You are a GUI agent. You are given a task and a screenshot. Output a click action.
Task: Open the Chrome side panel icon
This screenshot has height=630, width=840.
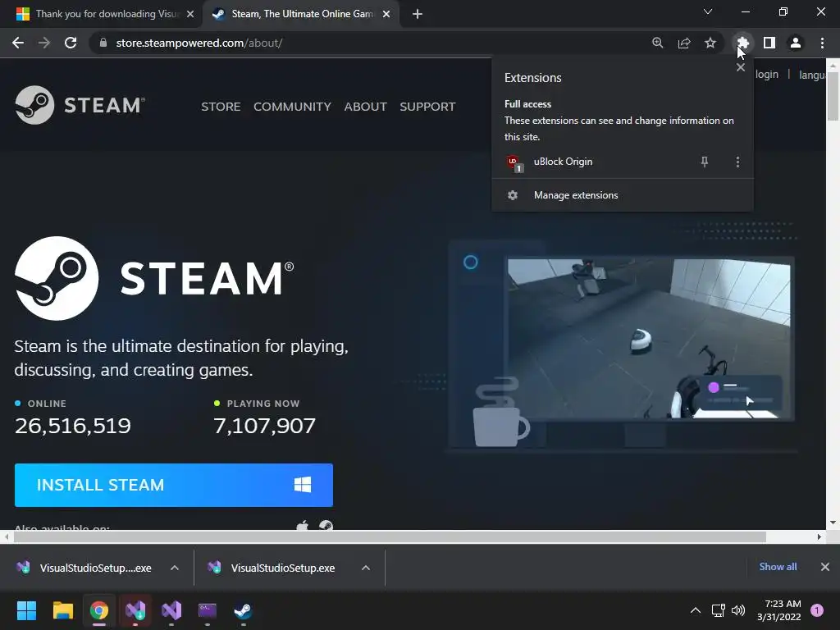pyautogui.click(x=769, y=43)
